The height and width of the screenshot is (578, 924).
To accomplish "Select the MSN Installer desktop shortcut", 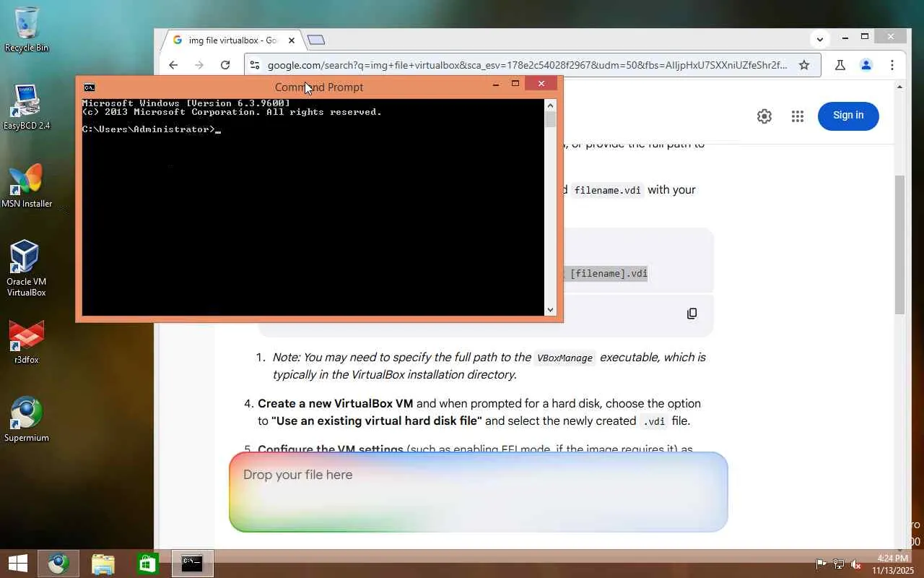I will pyautogui.click(x=27, y=186).
